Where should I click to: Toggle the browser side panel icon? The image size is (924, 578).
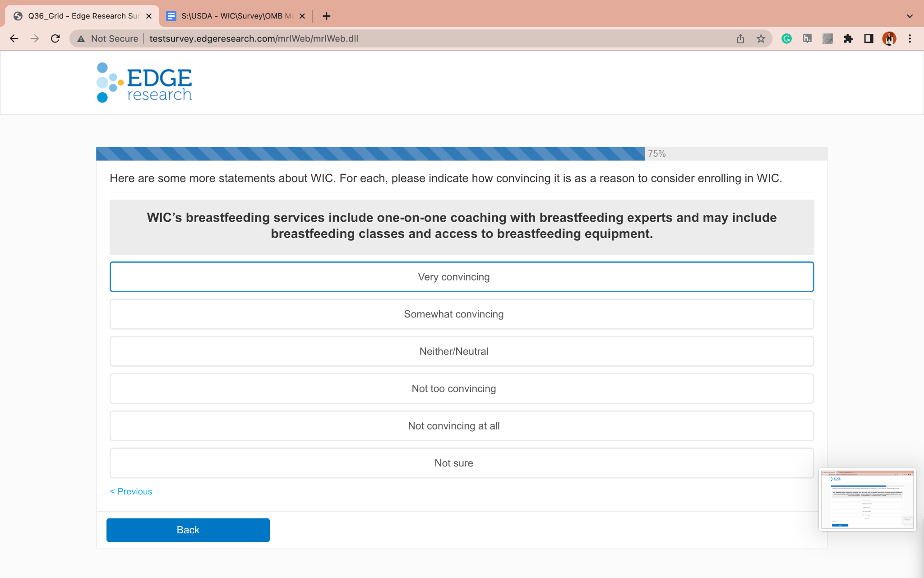[x=869, y=39]
